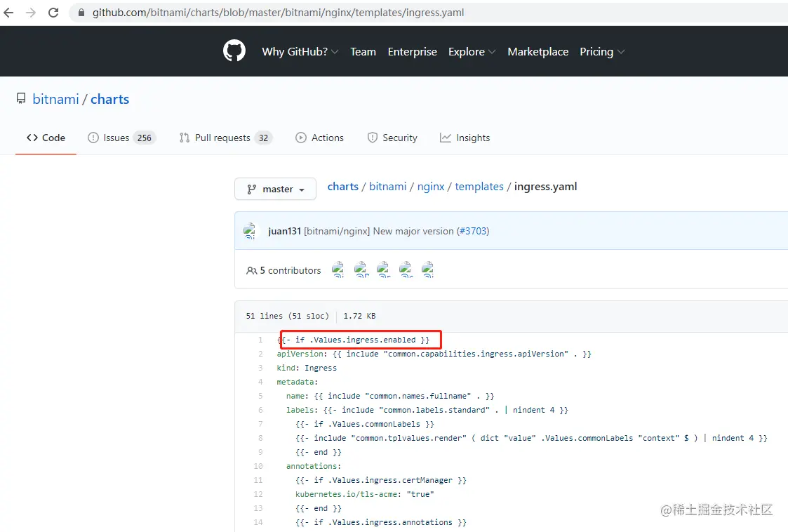Click the contributors people icon
Viewport: 788px width, 532px height.
tap(251, 270)
